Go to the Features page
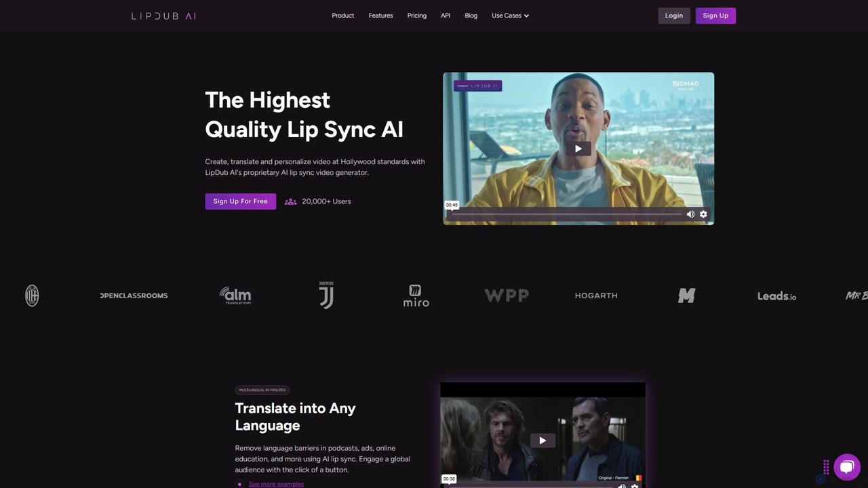 (x=381, y=16)
